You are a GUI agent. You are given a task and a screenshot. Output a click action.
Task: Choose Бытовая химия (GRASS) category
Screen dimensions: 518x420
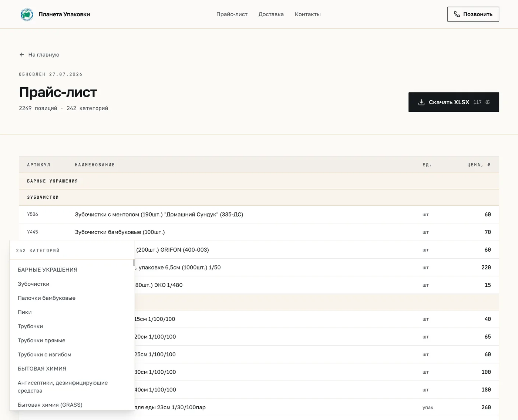pyautogui.click(x=50, y=405)
